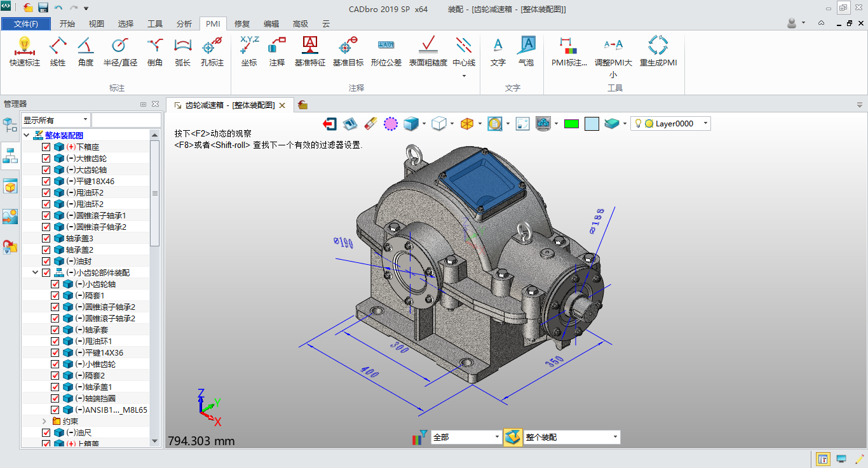Click the 重生成PMI regenerate icon
Viewport: 868px width, 468px height.
click(x=658, y=51)
